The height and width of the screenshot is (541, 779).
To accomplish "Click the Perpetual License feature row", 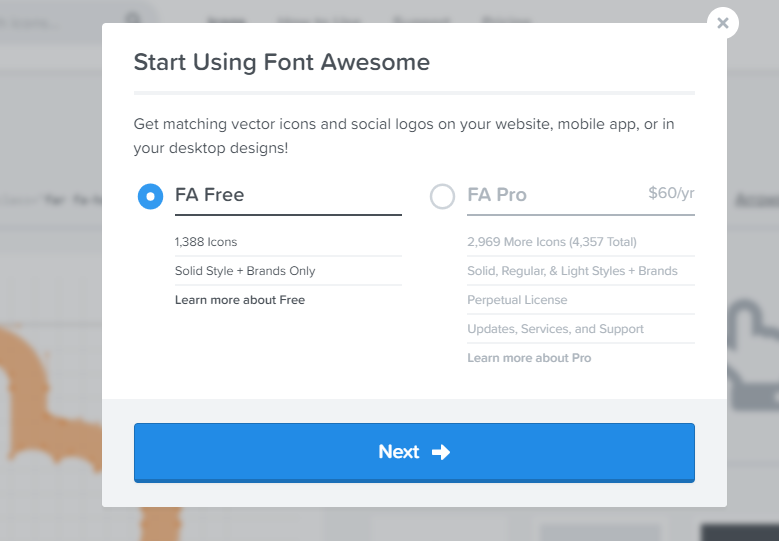I will pos(581,300).
